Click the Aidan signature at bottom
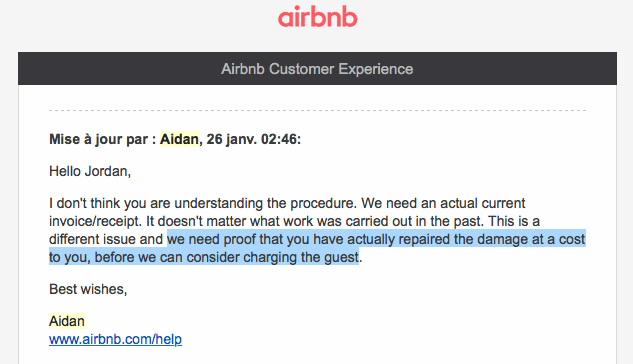 click(x=67, y=321)
